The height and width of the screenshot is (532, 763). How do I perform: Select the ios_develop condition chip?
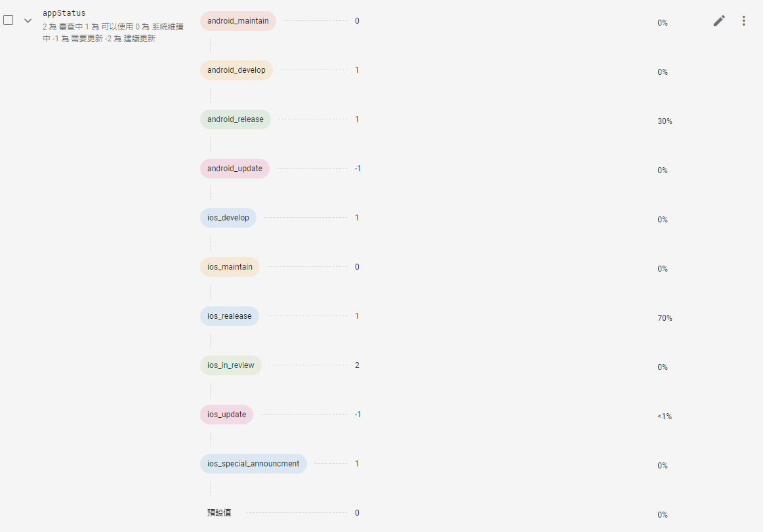pyautogui.click(x=228, y=218)
